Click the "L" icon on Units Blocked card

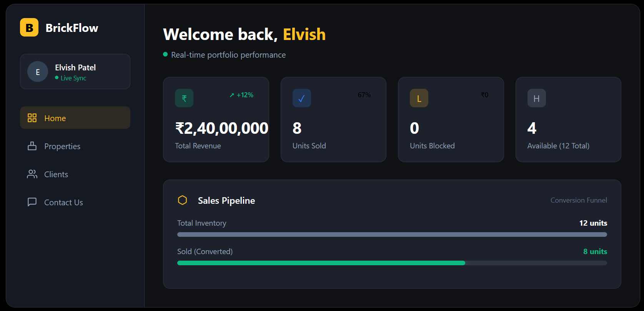(x=419, y=98)
